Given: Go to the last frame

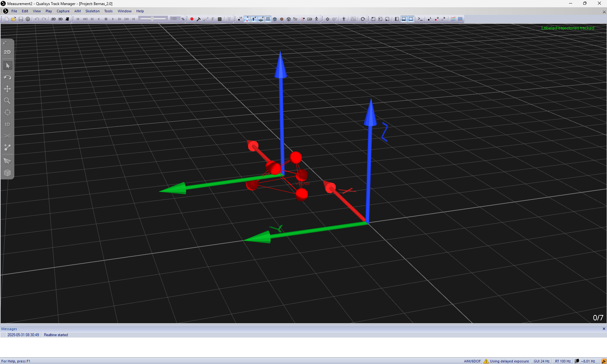Looking at the screenshot, I should [x=134, y=19].
